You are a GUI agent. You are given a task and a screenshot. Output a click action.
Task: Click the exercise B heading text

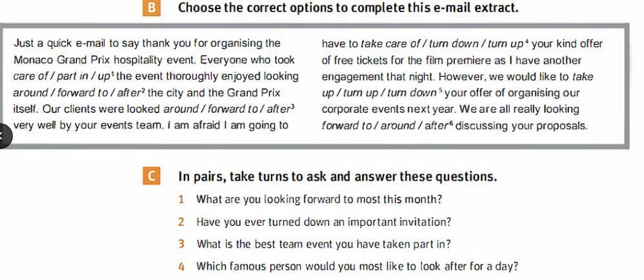348,8
